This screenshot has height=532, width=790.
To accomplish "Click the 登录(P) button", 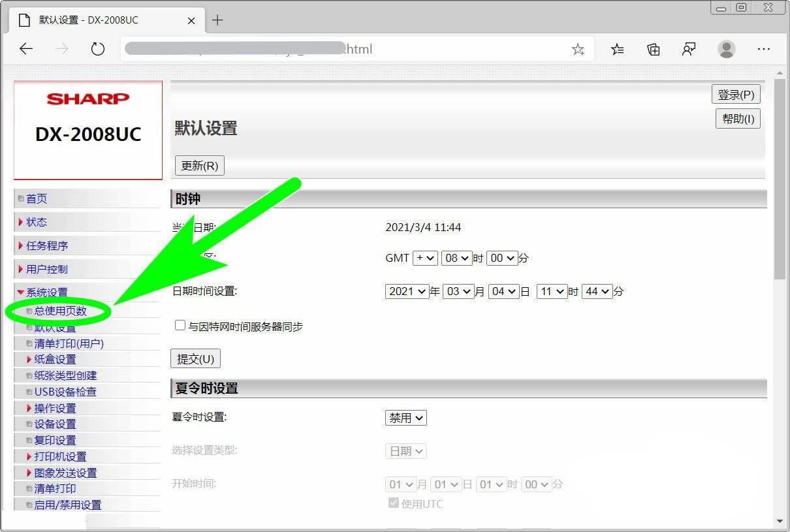I will pos(736,95).
